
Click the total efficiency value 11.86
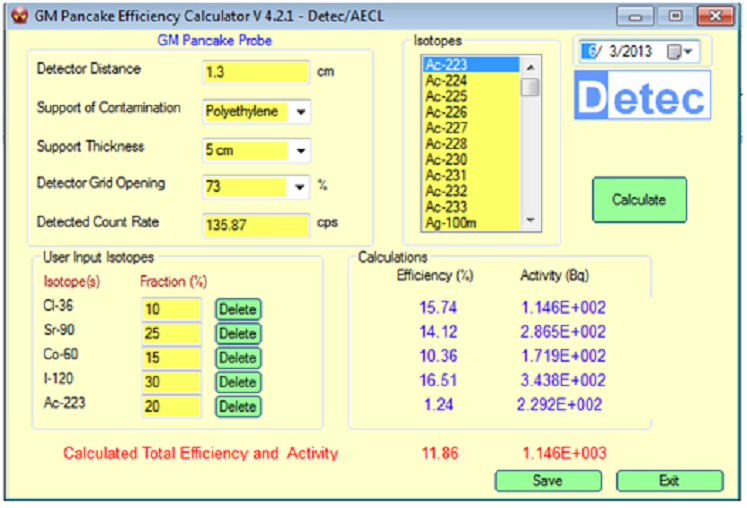click(440, 453)
